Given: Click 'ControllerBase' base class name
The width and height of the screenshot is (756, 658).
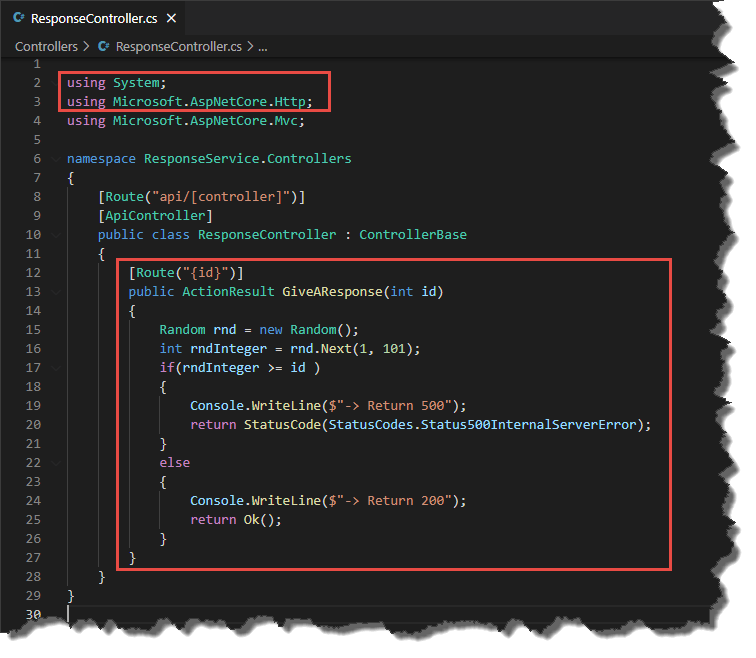Looking at the screenshot, I should tap(413, 235).
